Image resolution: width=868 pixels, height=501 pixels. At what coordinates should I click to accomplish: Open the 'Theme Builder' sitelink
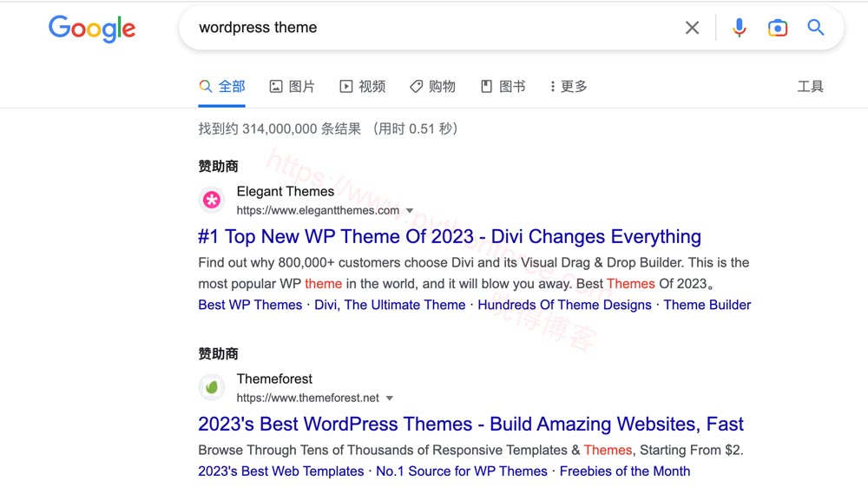point(707,305)
